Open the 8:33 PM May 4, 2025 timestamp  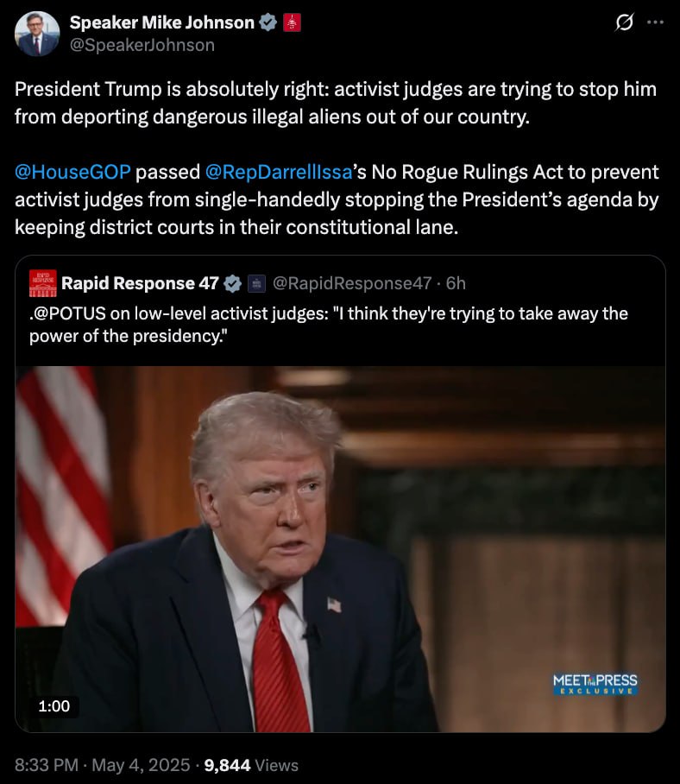click(103, 765)
